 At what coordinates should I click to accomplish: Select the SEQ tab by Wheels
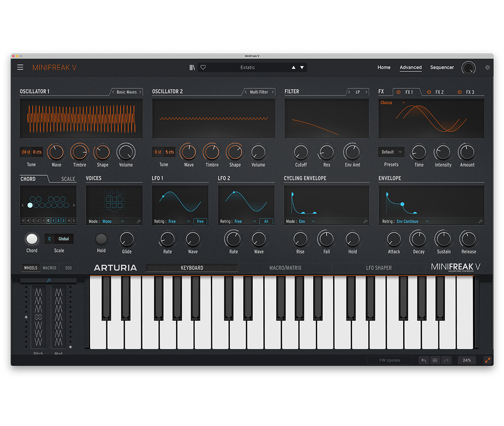(x=68, y=268)
